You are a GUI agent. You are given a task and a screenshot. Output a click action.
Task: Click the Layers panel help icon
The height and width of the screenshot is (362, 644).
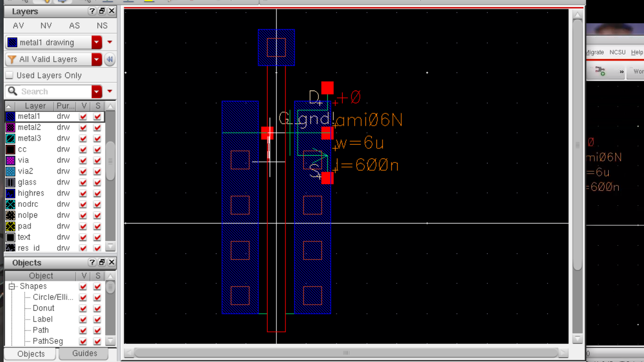coord(92,11)
